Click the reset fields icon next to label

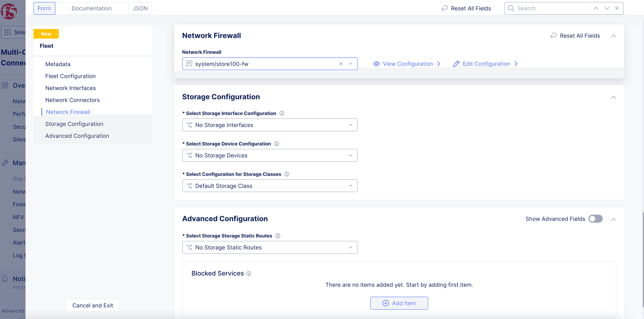554,36
